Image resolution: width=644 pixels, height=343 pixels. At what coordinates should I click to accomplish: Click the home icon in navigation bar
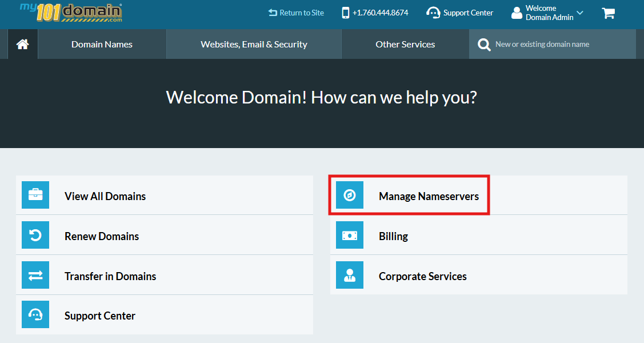pyautogui.click(x=23, y=45)
